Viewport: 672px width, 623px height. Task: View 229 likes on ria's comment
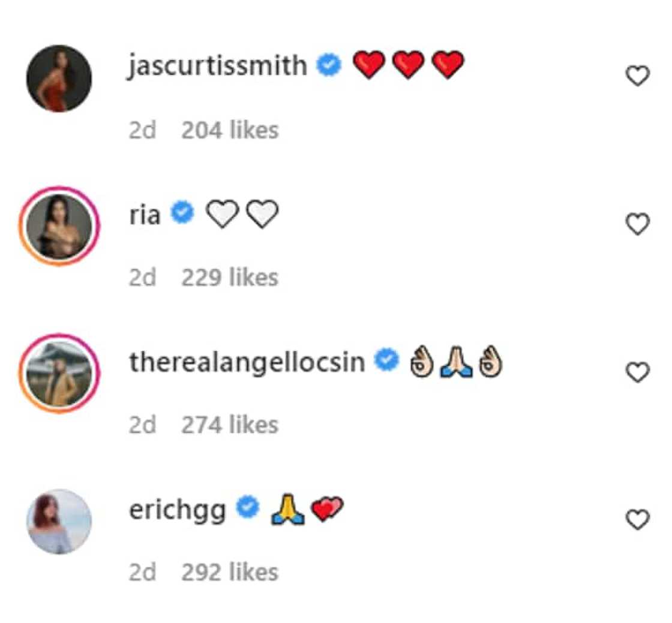pos(230,276)
